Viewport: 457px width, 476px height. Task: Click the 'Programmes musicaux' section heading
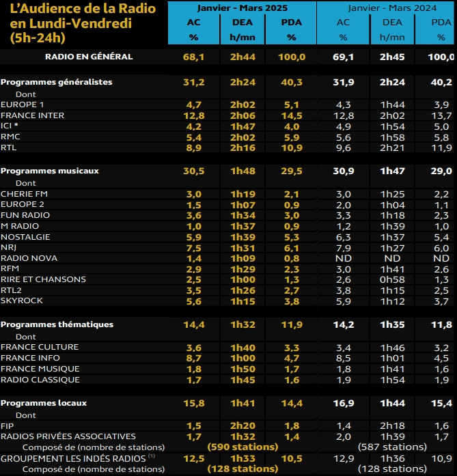click(50, 171)
